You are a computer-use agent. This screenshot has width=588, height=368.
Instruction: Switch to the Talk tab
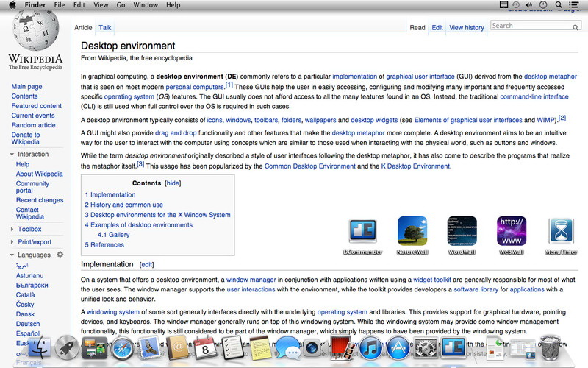pos(105,28)
